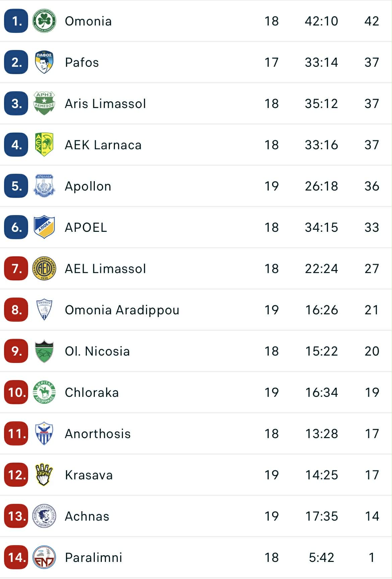392x579 pixels.
Task: Click APOEL's 34:15 goal record
Action: tap(321, 227)
